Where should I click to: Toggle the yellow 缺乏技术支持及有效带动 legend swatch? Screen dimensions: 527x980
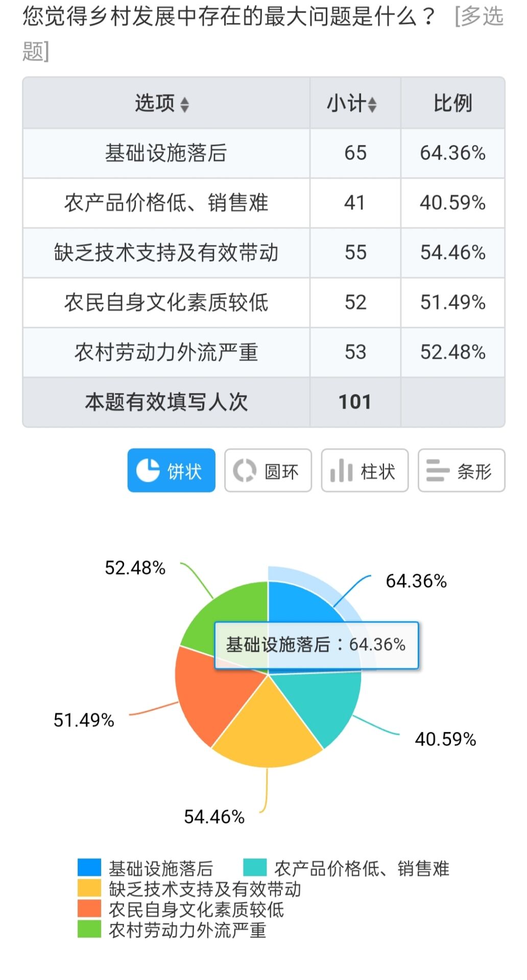click(x=89, y=889)
